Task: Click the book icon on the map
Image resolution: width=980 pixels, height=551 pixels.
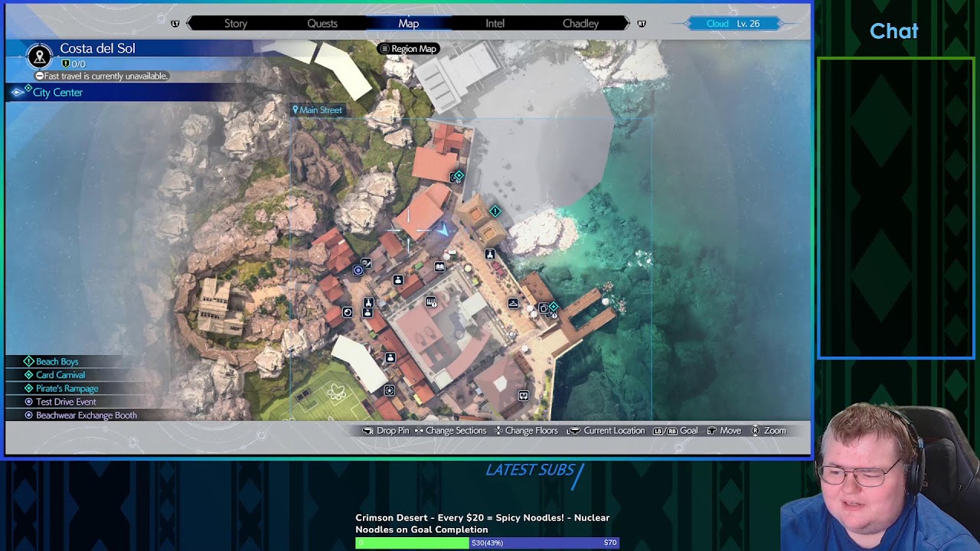Action: (439, 267)
